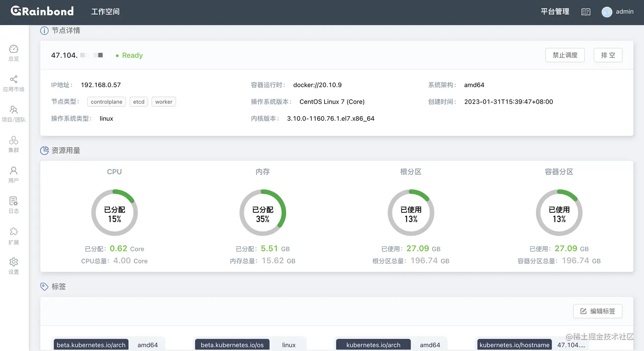Click the 排空 drain node button

[608, 55]
